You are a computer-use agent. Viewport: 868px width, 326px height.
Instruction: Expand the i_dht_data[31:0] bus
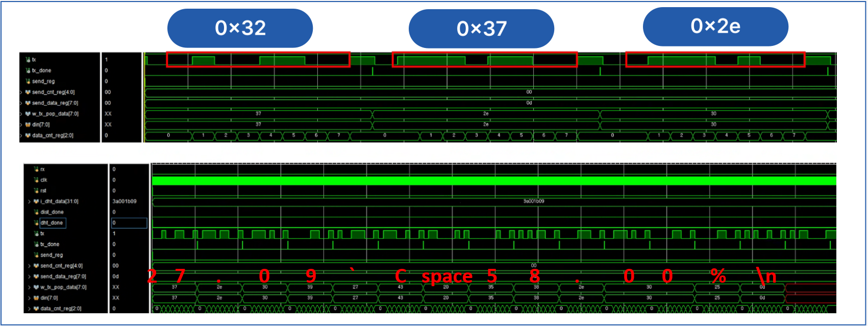pyautogui.click(x=30, y=202)
